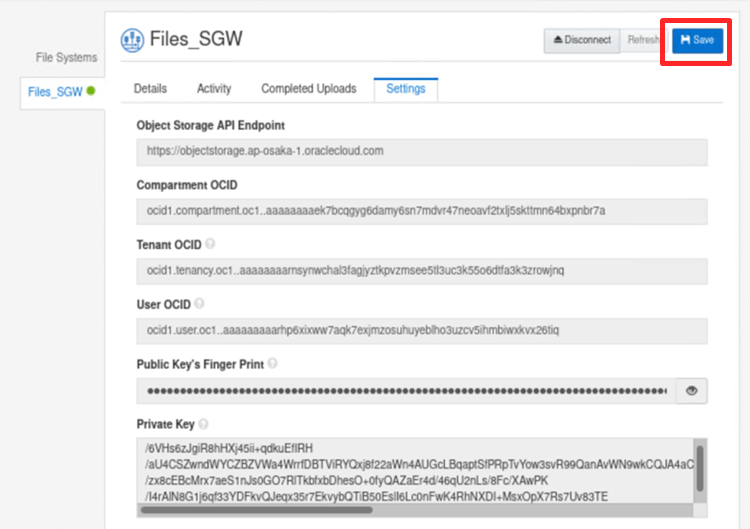This screenshot has height=529, width=750.
Task: Click the Tenant OCID help icon
Action: point(210,244)
